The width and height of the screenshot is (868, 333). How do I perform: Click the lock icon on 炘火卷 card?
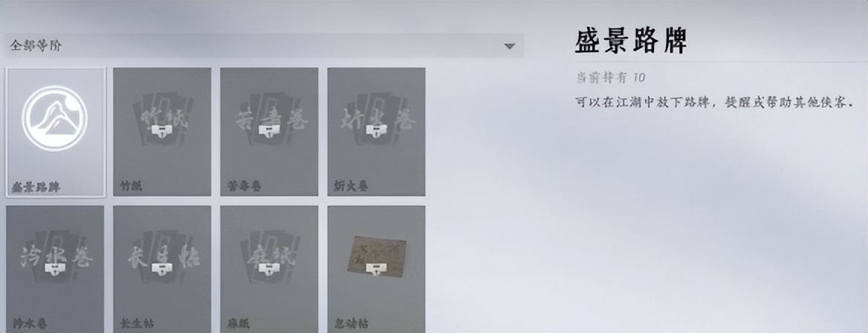pos(377,131)
